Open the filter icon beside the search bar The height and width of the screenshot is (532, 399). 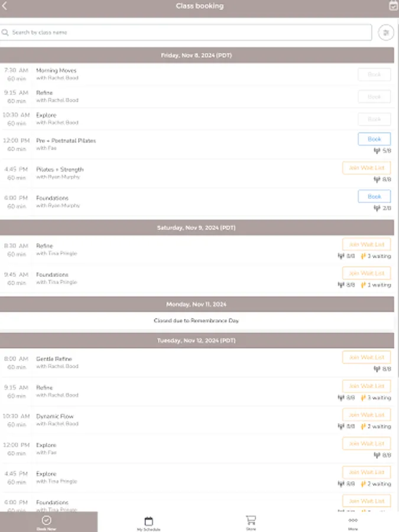tap(387, 33)
